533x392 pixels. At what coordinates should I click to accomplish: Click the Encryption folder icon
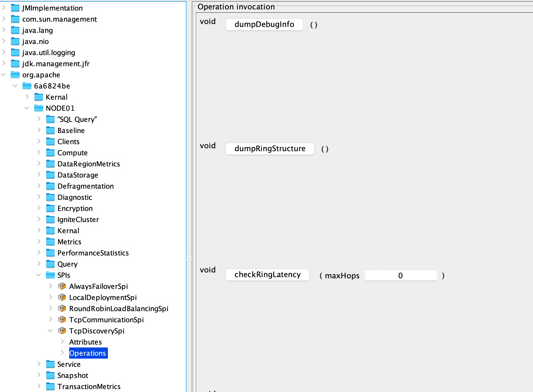[x=50, y=208]
